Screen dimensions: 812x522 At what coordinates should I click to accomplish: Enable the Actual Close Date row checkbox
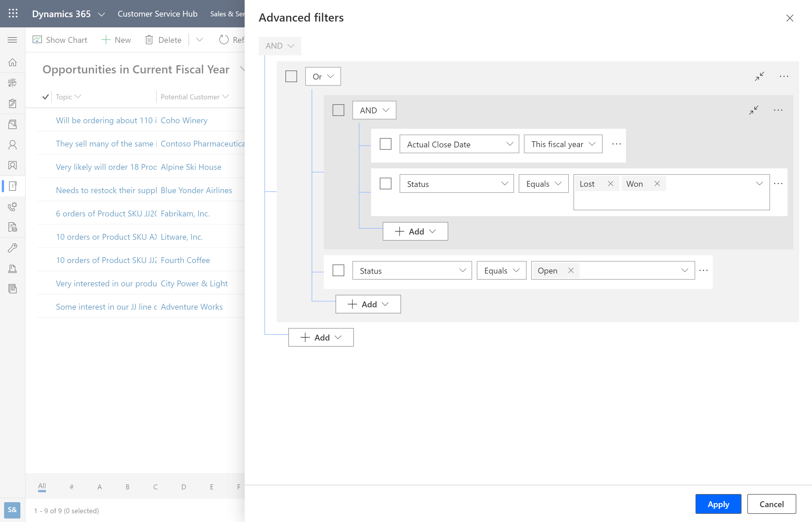coord(385,144)
